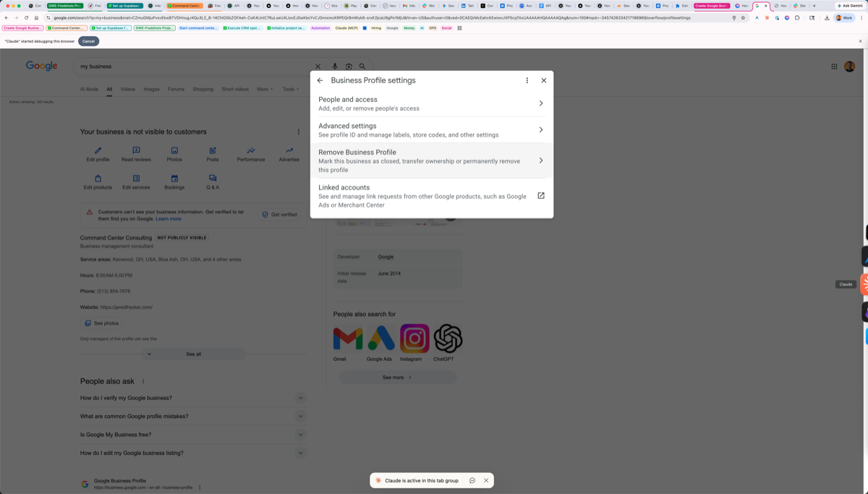Open the Q & A icon
Image resolution: width=868 pixels, height=494 pixels.
(x=212, y=179)
